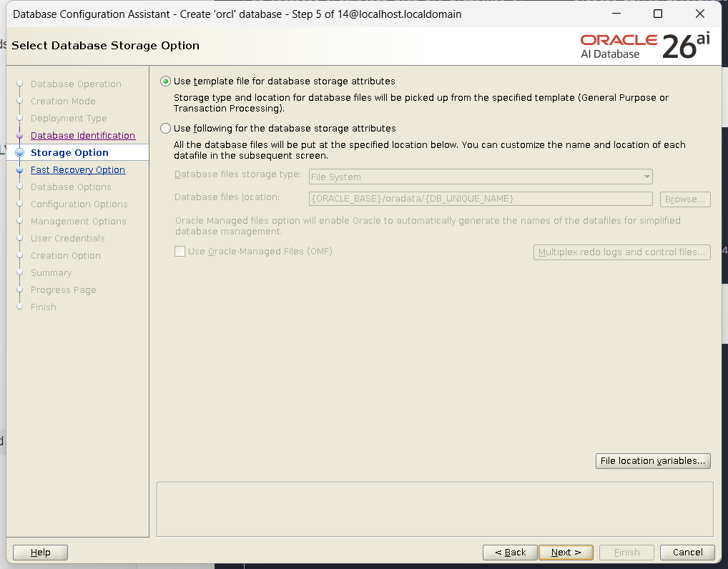Go back with the Back button
This screenshot has width=728, height=569.
(x=511, y=553)
